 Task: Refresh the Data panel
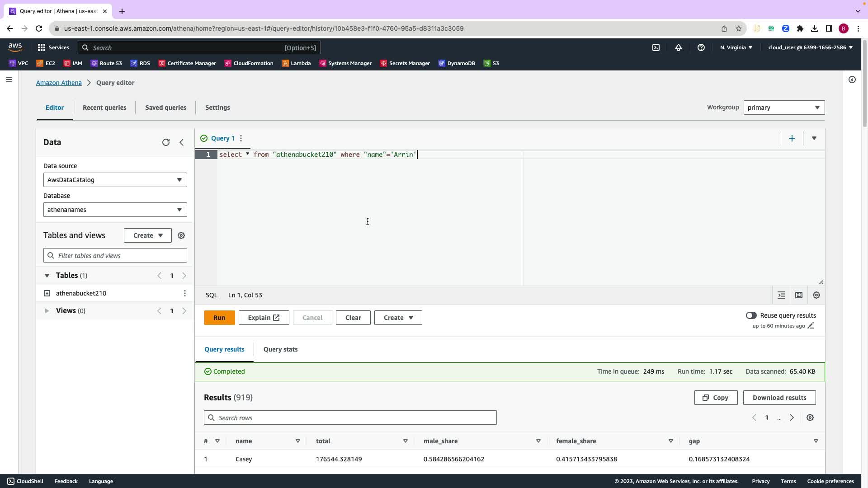(x=166, y=142)
